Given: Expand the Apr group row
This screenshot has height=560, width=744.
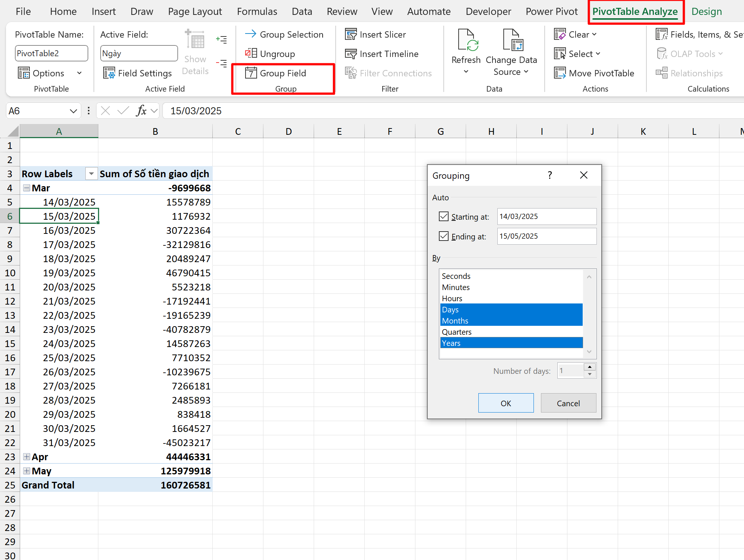Looking at the screenshot, I should (26, 457).
